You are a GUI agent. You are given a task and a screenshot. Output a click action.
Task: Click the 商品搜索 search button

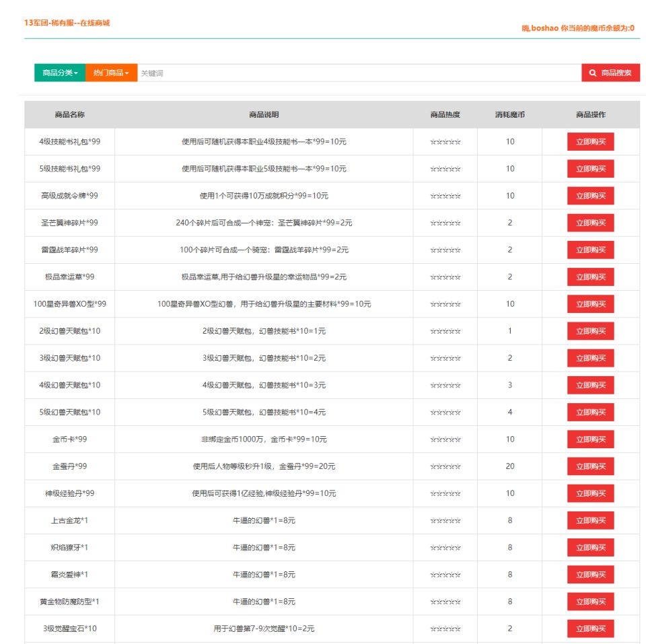pos(611,73)
